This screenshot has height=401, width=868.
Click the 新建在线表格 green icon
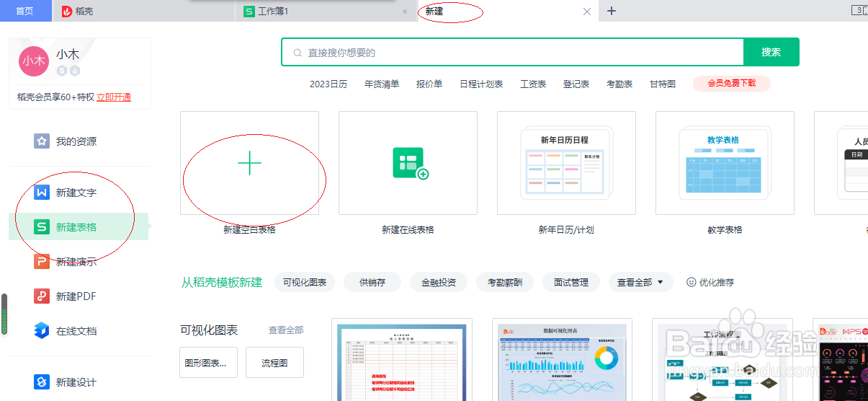pos(411,163)
